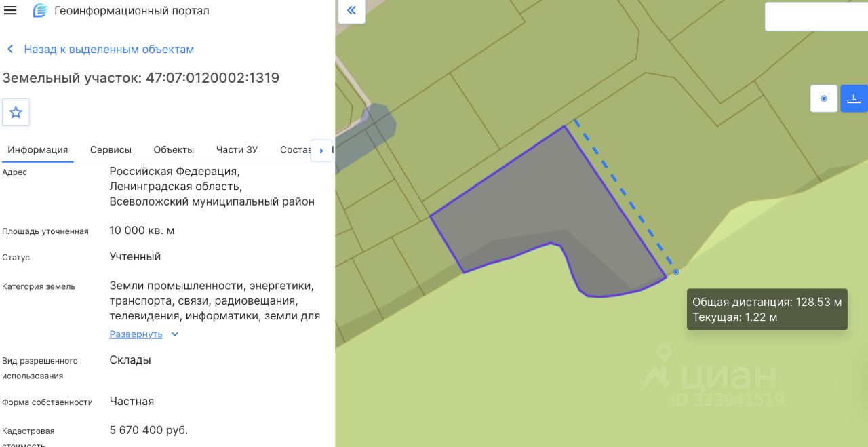
Task: Click the map search input field
Action: (x=816, y=16)
